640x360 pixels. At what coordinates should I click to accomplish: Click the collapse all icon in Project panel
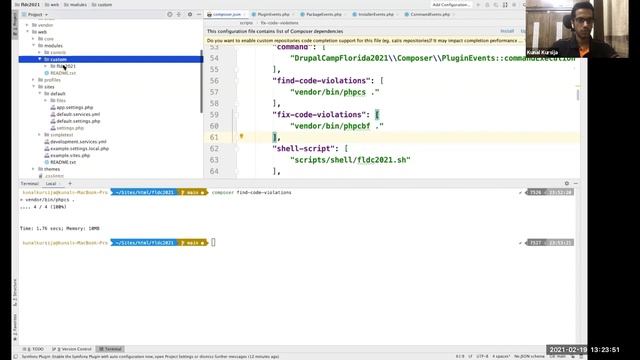(x=179, y=14)
